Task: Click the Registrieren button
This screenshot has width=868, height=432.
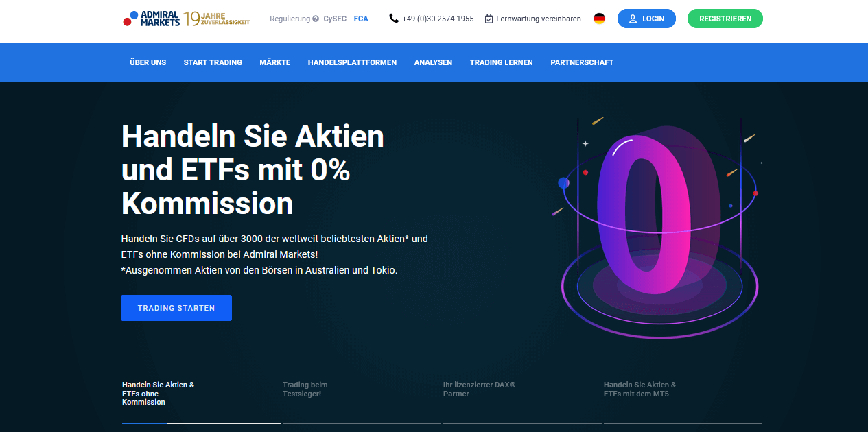Action: 725,19
